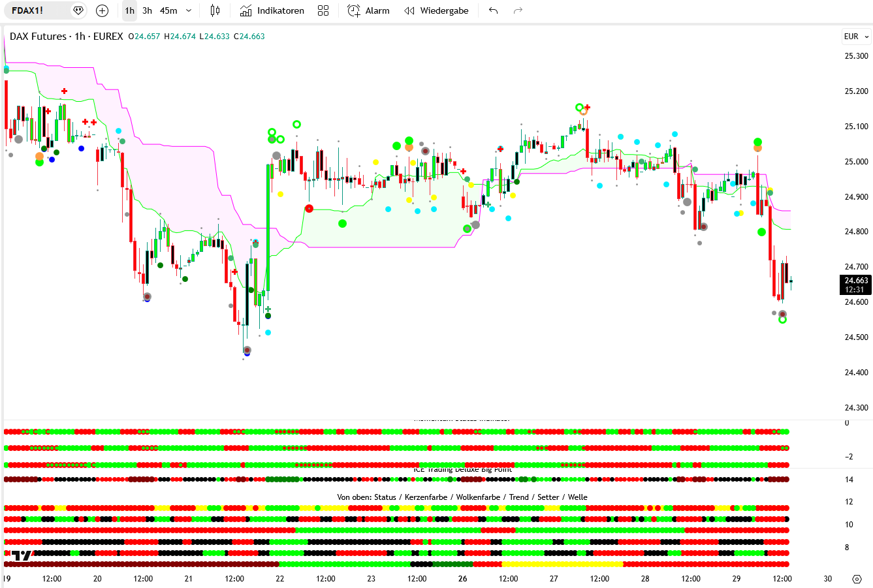Create an alert via Alarm button

(x=368, y=10)
